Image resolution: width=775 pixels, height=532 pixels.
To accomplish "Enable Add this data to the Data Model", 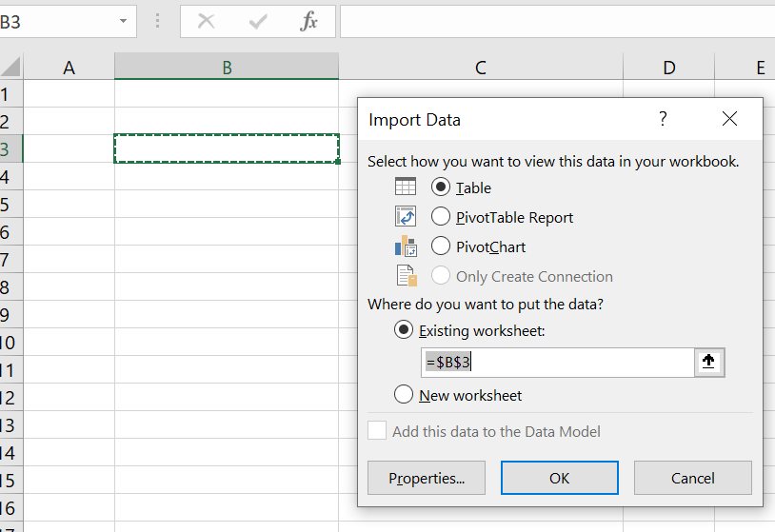I will coord(377,430).
